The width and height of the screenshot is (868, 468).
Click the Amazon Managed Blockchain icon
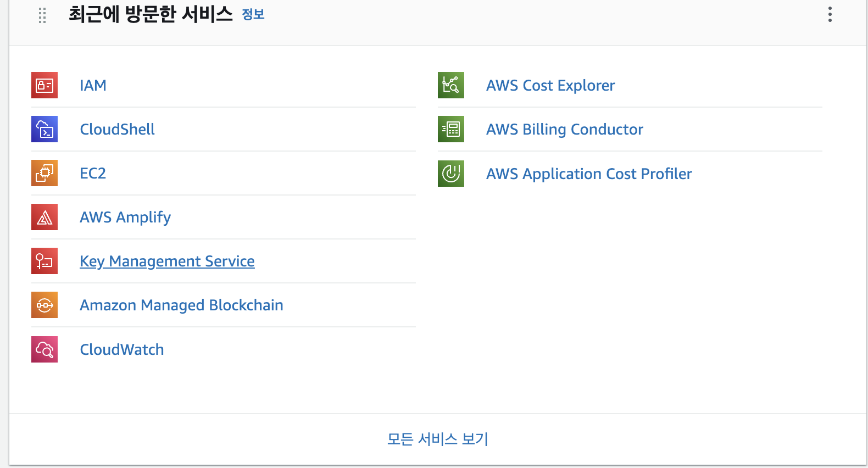point(44,305)
